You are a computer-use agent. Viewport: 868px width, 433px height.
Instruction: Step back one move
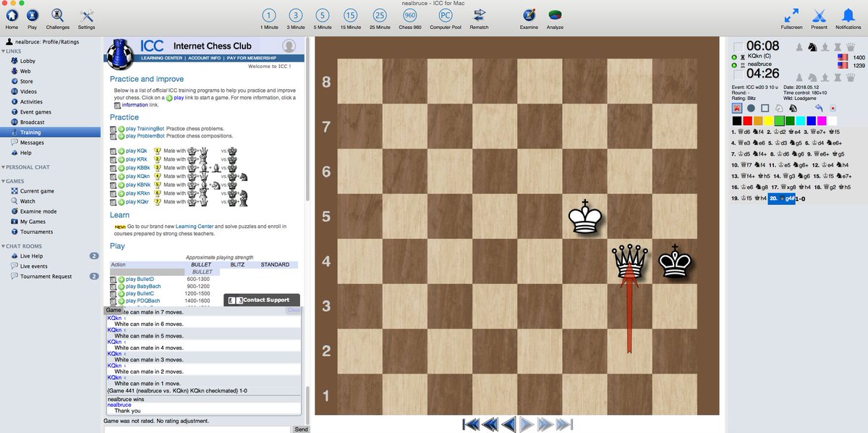(x=509, y=424)
